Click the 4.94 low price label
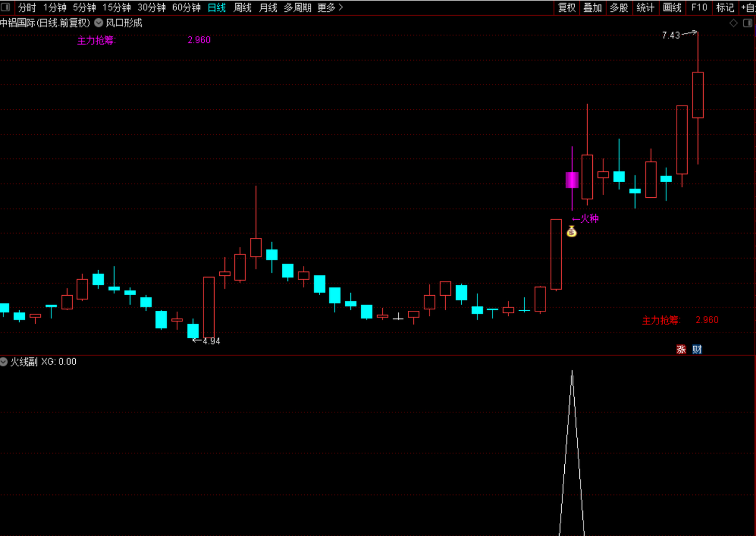Viewport: 756px width, 536px height. [211, 341]
